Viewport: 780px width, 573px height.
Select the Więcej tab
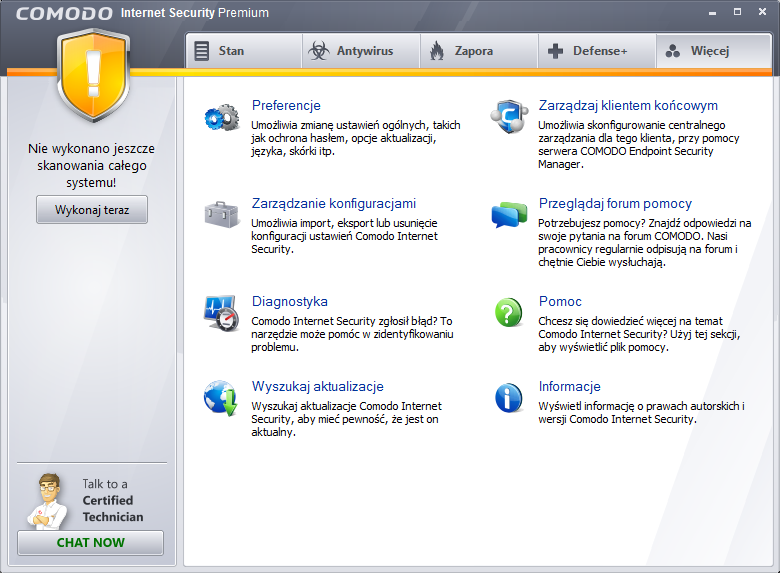(714, 51)
